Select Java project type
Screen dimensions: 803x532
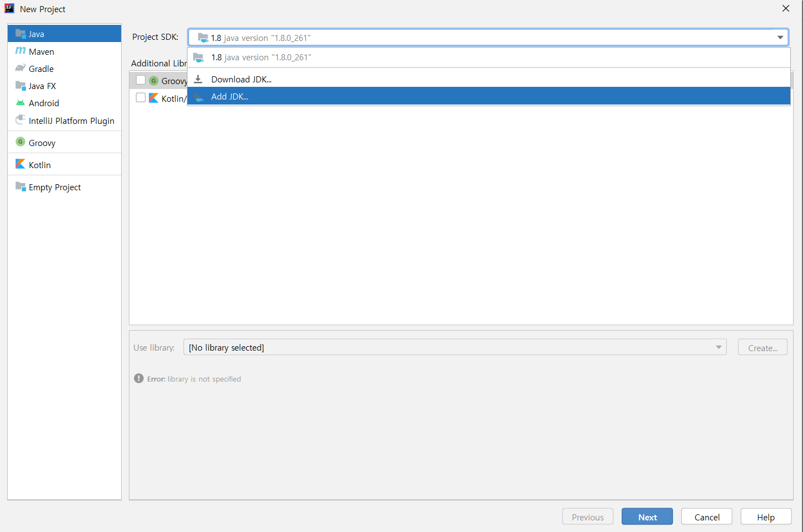(x=64, y=34)
